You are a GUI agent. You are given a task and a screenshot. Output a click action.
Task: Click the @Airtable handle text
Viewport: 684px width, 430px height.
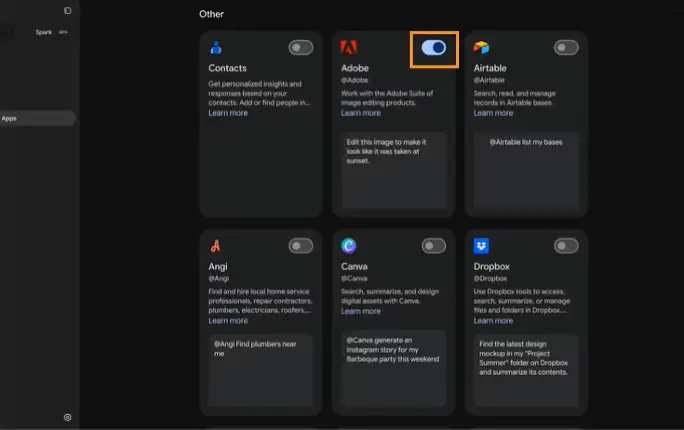tap(489, 80)
